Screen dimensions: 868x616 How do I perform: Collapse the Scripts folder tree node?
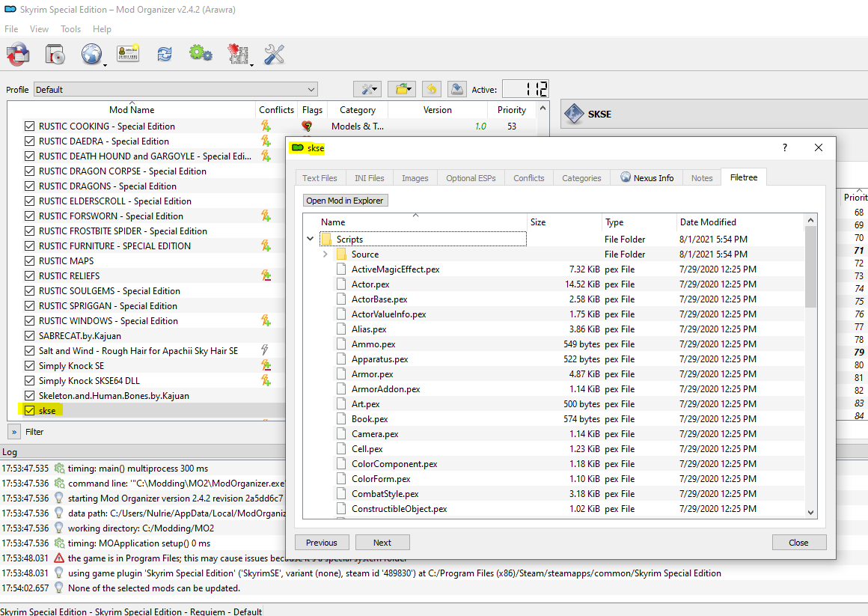[311, 239]
